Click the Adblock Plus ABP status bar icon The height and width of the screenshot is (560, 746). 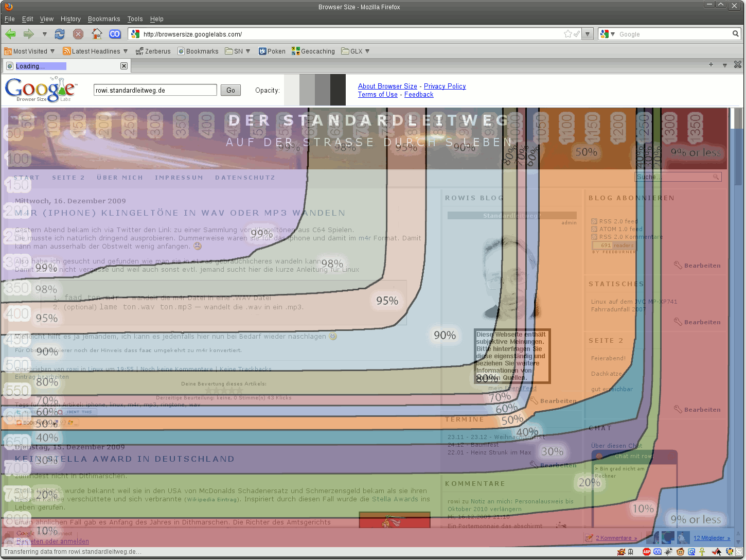point(647,552)
